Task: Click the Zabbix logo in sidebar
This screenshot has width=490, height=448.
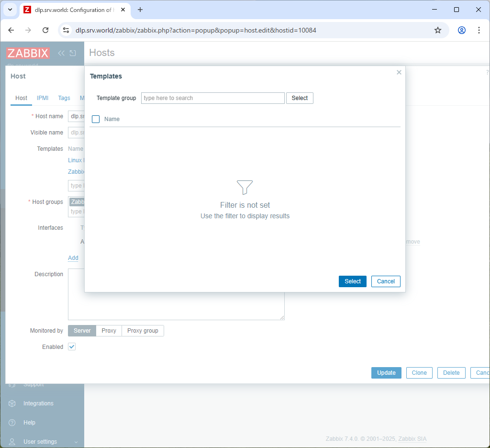Action: (28, 53)
